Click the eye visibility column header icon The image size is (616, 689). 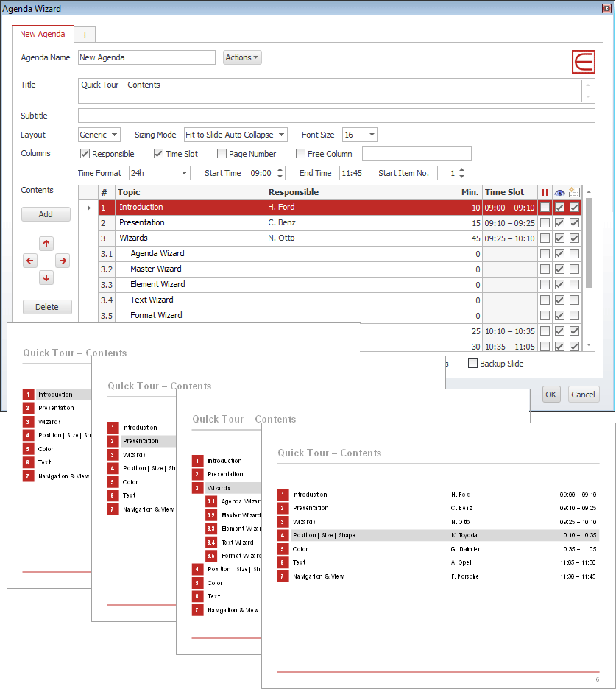coord(559,192)
